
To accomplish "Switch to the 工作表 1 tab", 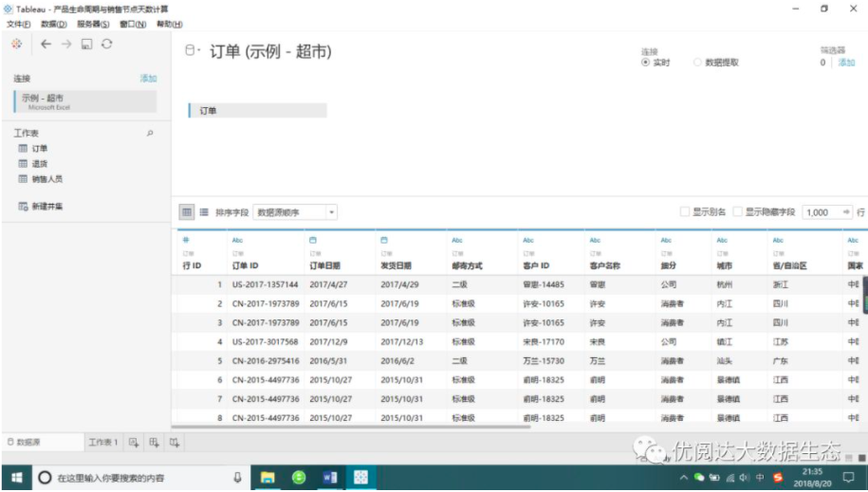I will [x=103, y=442].
